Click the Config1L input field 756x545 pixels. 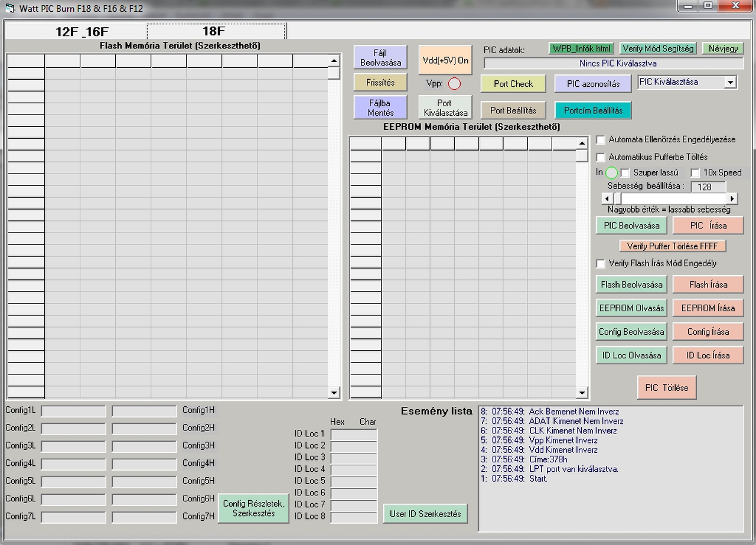click(x=73, y=411)
